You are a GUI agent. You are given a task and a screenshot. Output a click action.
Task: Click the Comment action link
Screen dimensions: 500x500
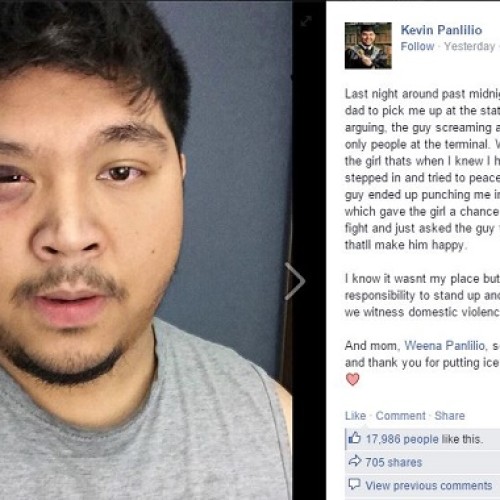click(401, 416)
